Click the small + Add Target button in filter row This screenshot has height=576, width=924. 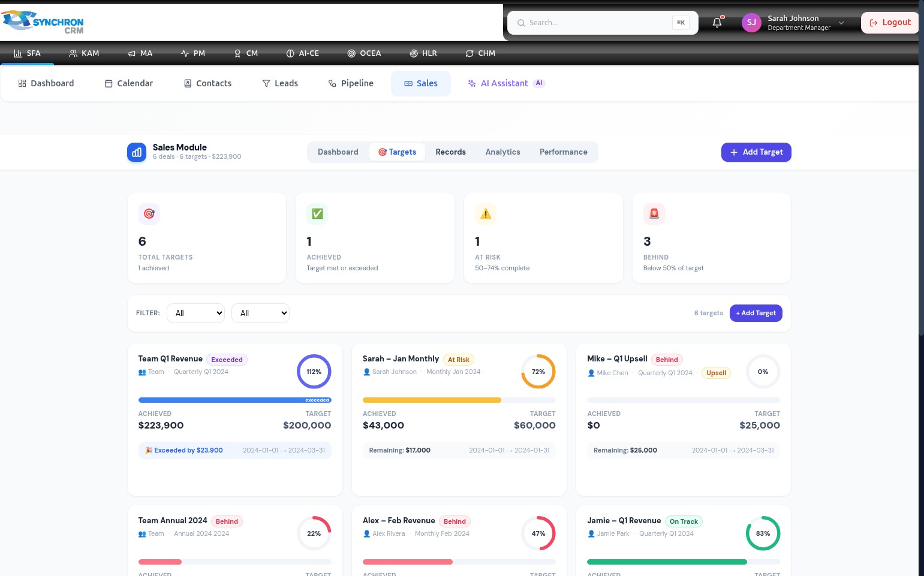756,313
